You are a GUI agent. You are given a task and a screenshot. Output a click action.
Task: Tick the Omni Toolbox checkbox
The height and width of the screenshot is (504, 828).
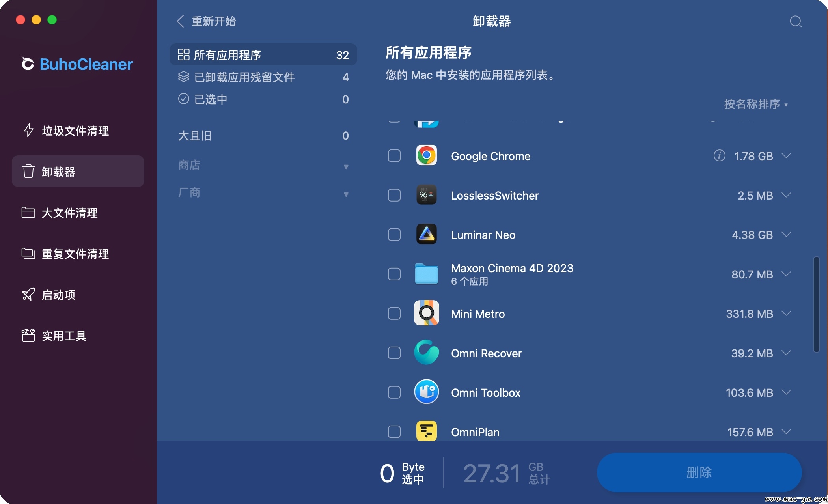[x=394, y=392]
